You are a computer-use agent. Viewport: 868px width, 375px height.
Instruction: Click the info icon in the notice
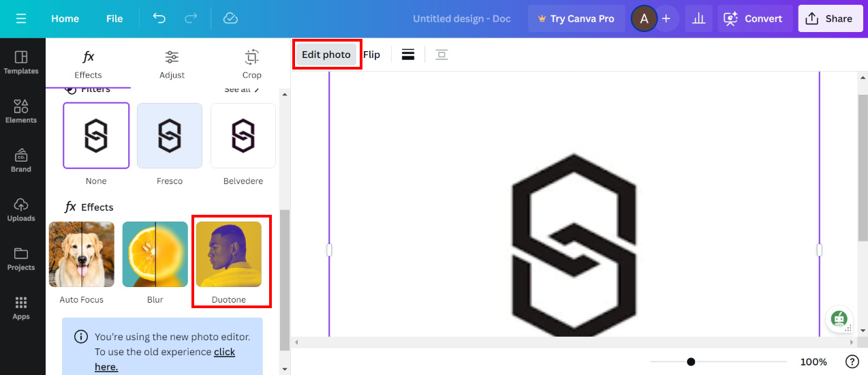point(80,336)
